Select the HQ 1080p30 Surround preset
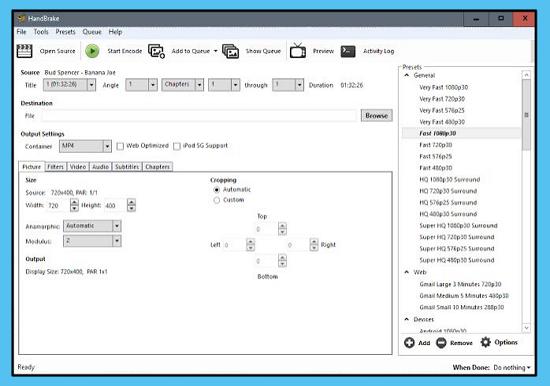This screenshot has width=550, height=386. coord(450,180)
